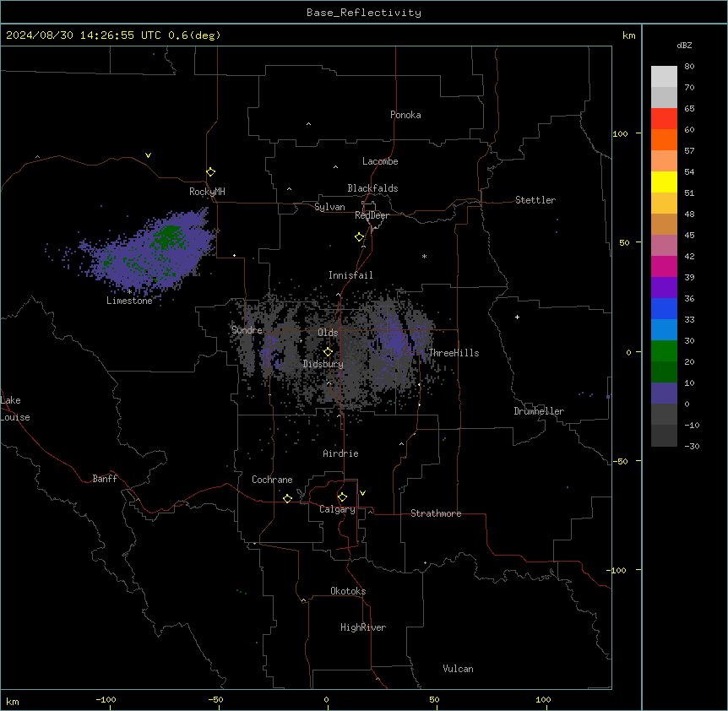This screenshot has width=728, height=711.
Task: Click the RedDeer city label
Action: pos(372,215)
